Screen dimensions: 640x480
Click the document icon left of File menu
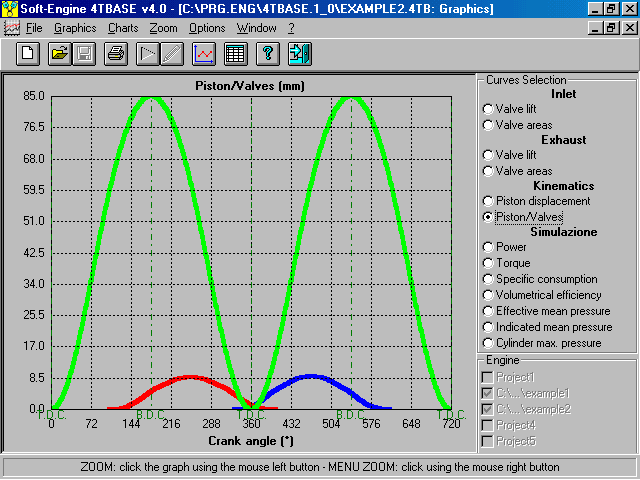pyautogui.click(x=11, y=28)
